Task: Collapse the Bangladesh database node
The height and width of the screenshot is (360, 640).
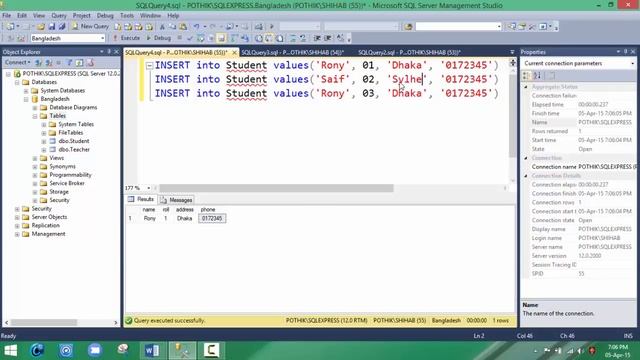Action: pos(26,99)
